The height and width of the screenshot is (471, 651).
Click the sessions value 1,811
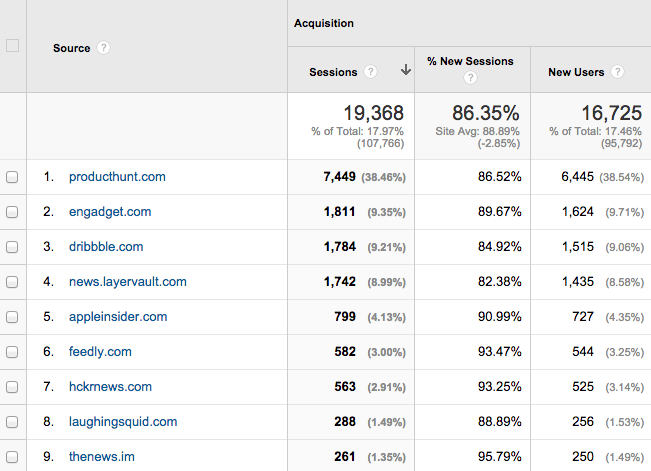pyautogui.click(x=339, y=212)
